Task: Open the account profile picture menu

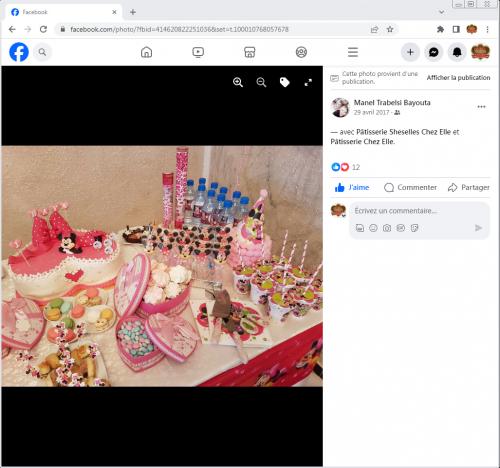Action: 480,52
